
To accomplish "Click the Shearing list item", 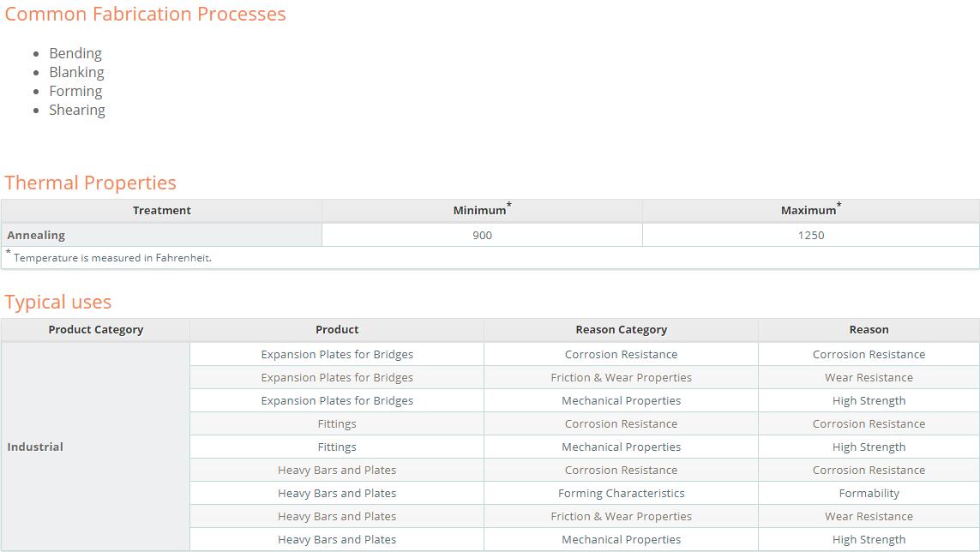I will [x=77, y=110].
